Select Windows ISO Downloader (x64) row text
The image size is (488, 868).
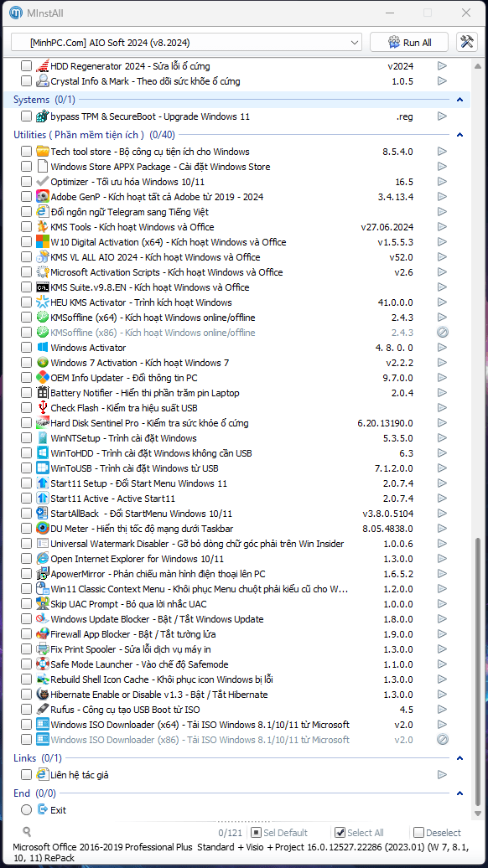[200, 725]
